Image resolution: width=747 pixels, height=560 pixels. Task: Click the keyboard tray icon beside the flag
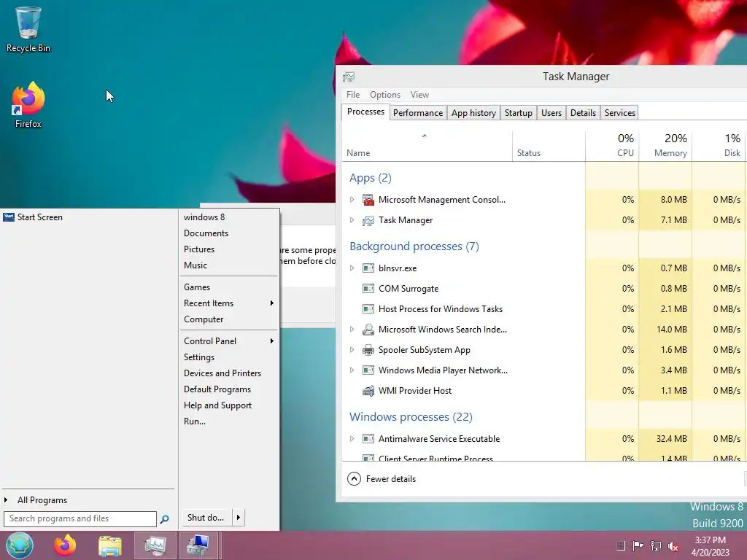(x=620, y=545)
